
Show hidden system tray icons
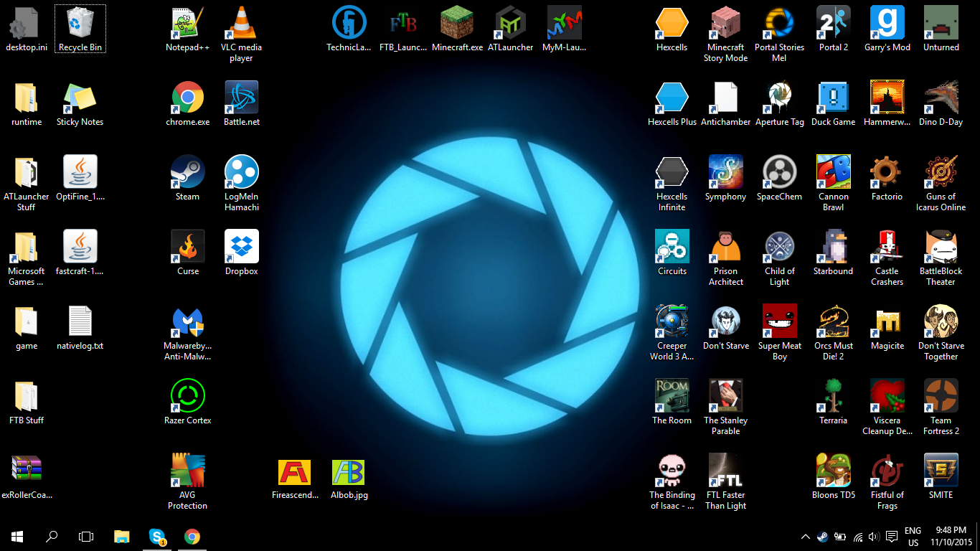805,537
